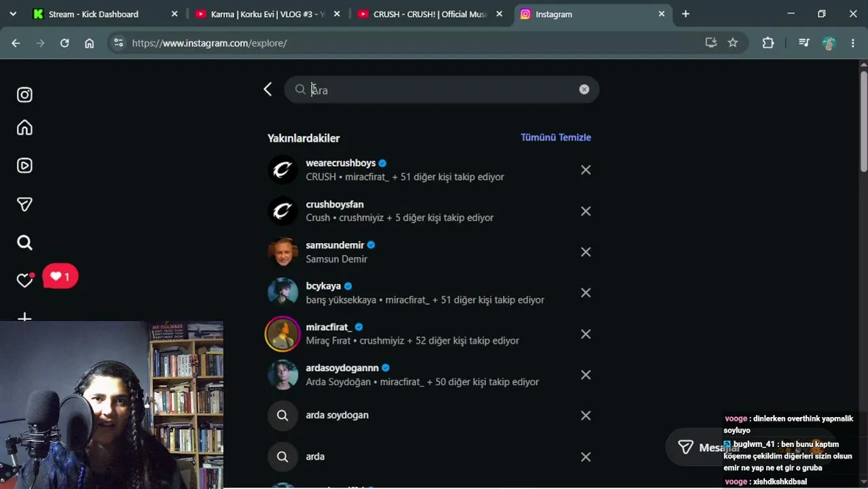The height and width of the screenshot is (489, 868).
Task: Click the address bar URL
Action: pyautogui.click(x=209, y=43)
